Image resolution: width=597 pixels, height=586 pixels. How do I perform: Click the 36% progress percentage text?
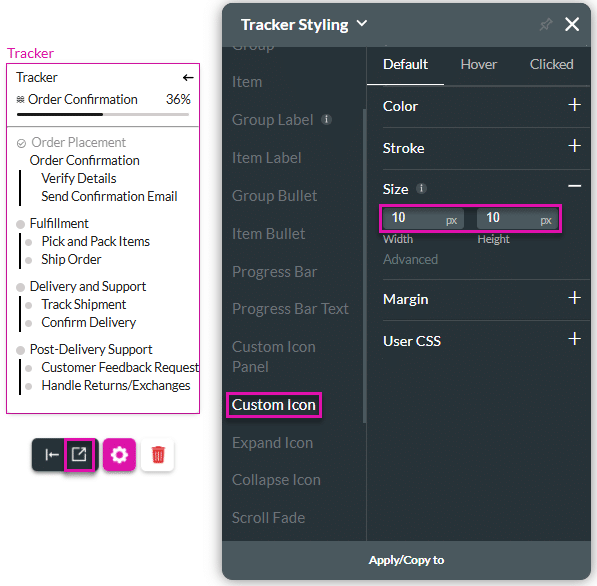click(x=178, y=100)
